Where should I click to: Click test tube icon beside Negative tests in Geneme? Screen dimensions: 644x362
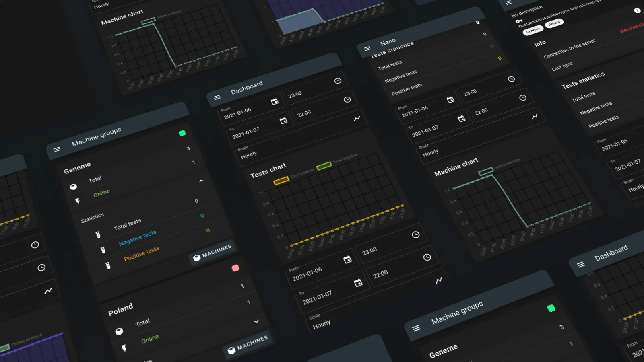(103, 250)
